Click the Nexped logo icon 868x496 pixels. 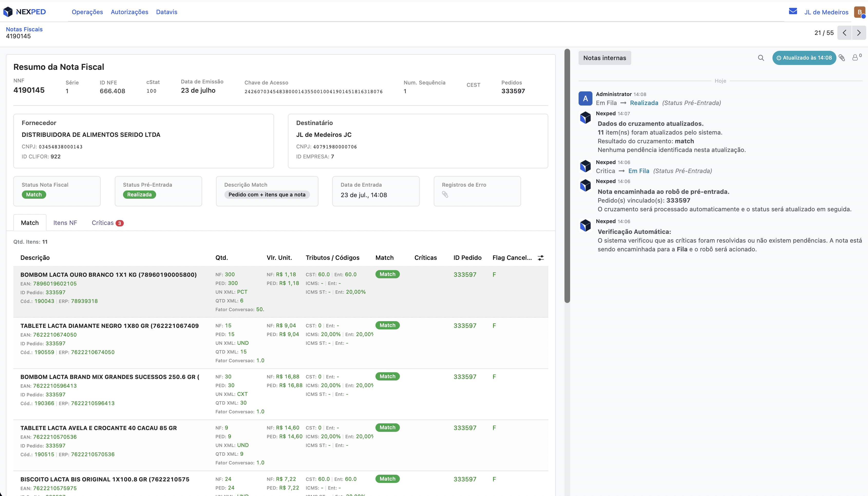8,12
